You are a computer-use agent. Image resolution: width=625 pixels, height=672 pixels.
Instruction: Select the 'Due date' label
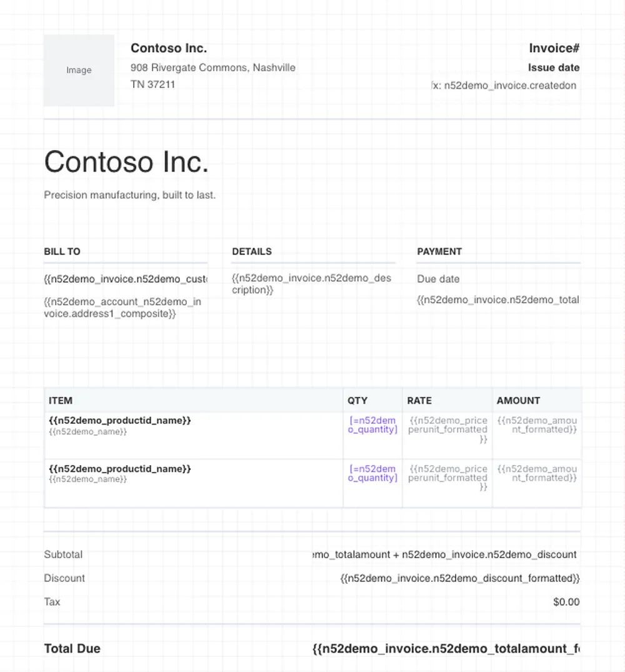pyautogui.click(x=438, y=279)
